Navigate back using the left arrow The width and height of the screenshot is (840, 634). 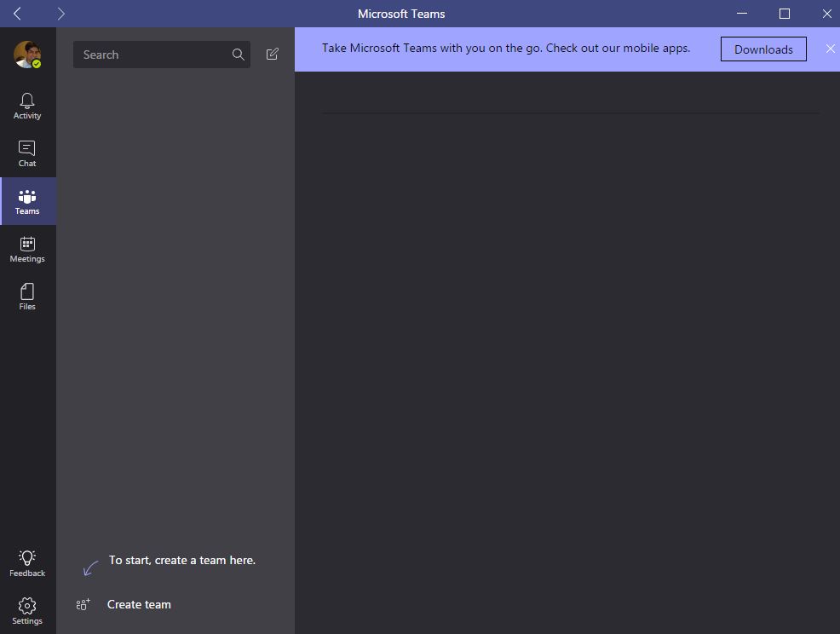coord(17,14)
